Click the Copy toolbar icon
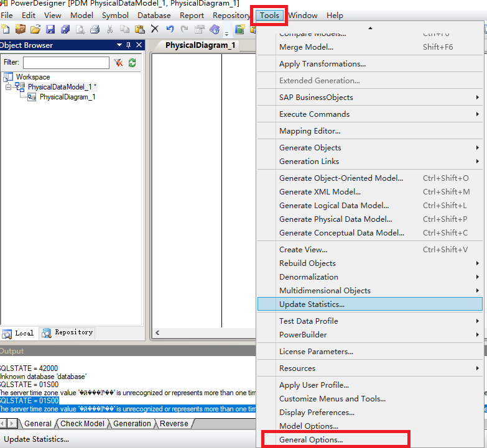This screenshot has height=448, width=487. click(124, 29)
